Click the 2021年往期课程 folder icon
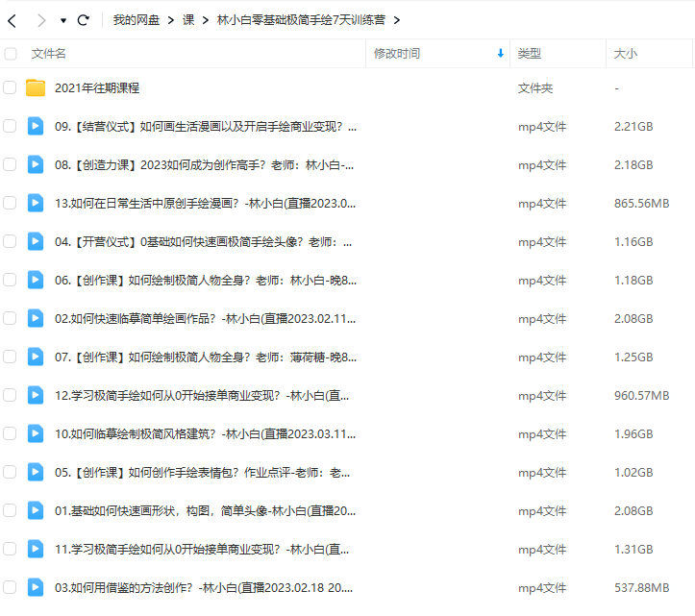695x616 pixels. pos(36,88)
